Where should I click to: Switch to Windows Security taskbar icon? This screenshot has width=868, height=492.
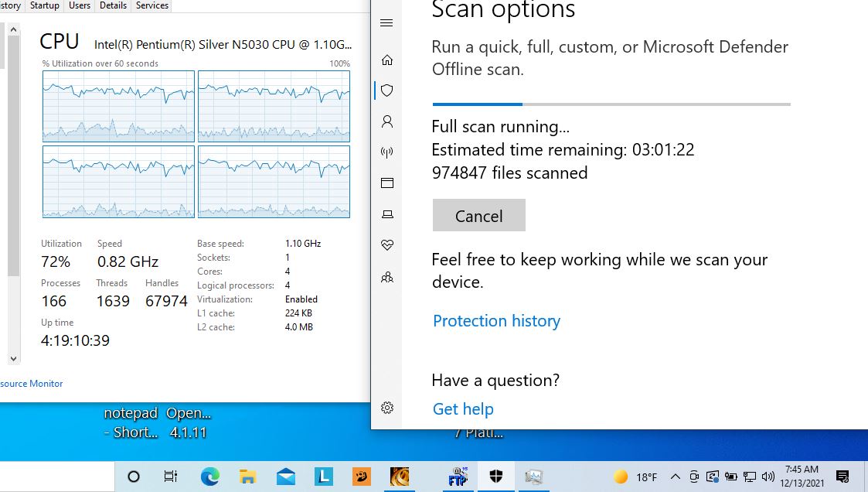pos(496,477)
